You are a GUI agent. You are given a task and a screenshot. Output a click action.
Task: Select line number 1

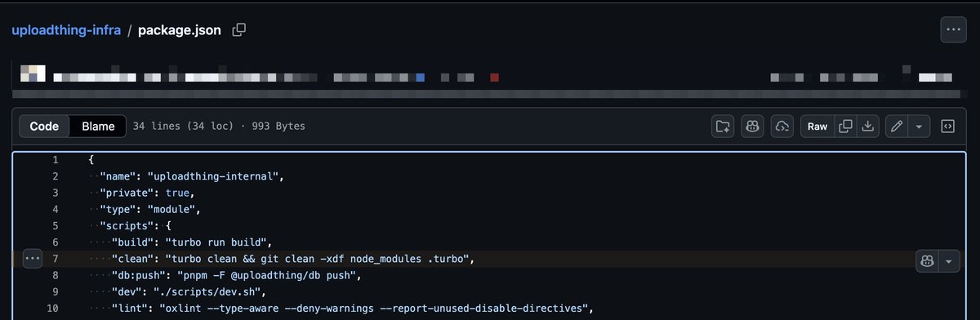[x=55, y=160]
